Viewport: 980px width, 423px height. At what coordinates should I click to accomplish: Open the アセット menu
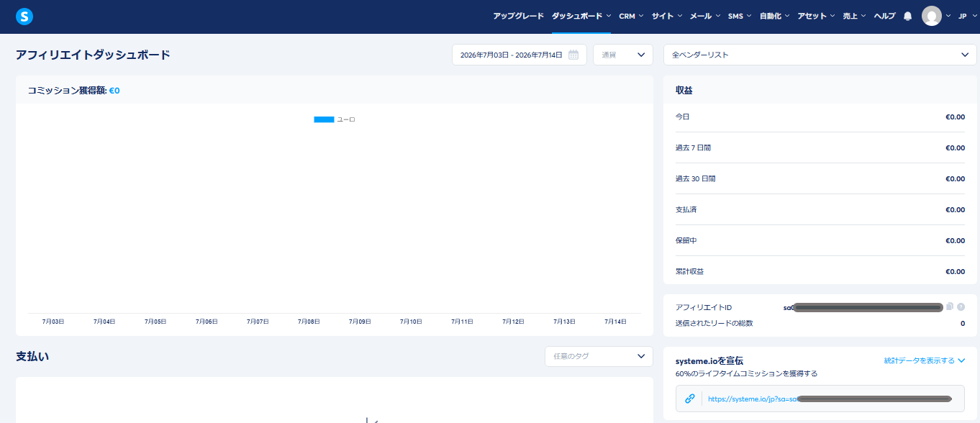(816, 16)
